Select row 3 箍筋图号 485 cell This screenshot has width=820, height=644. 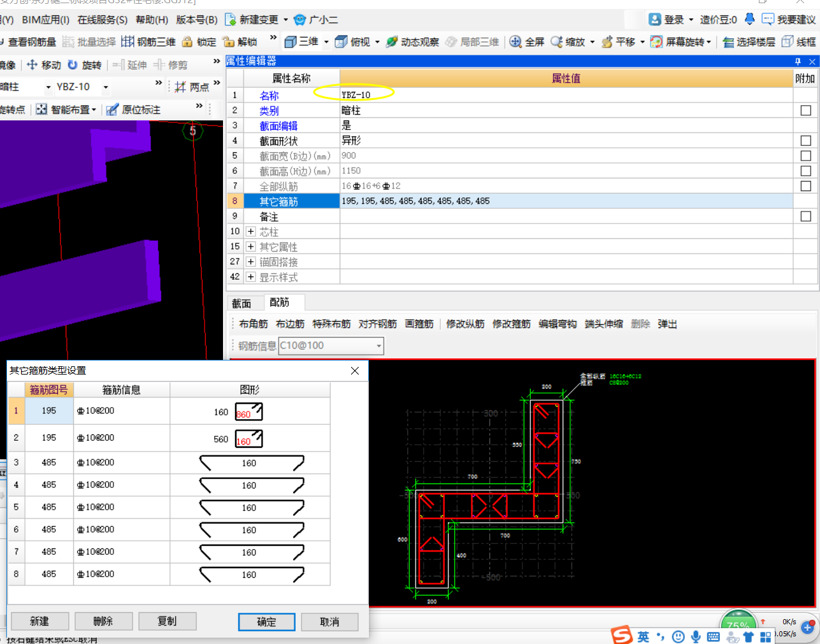pos(49,462)
